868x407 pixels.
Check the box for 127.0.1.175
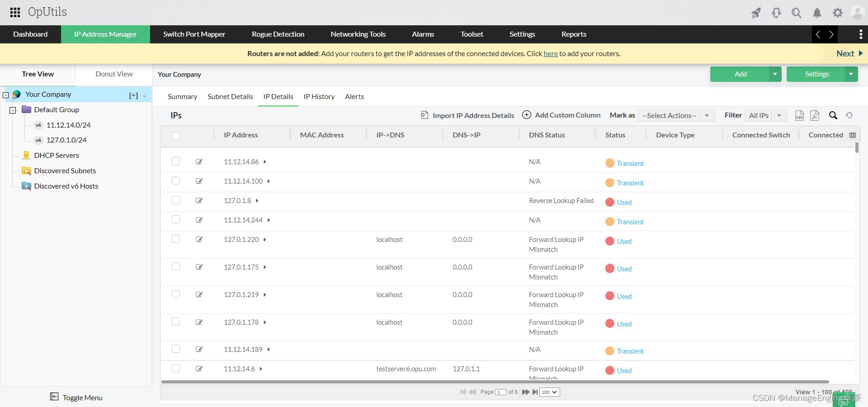(176, 266)
